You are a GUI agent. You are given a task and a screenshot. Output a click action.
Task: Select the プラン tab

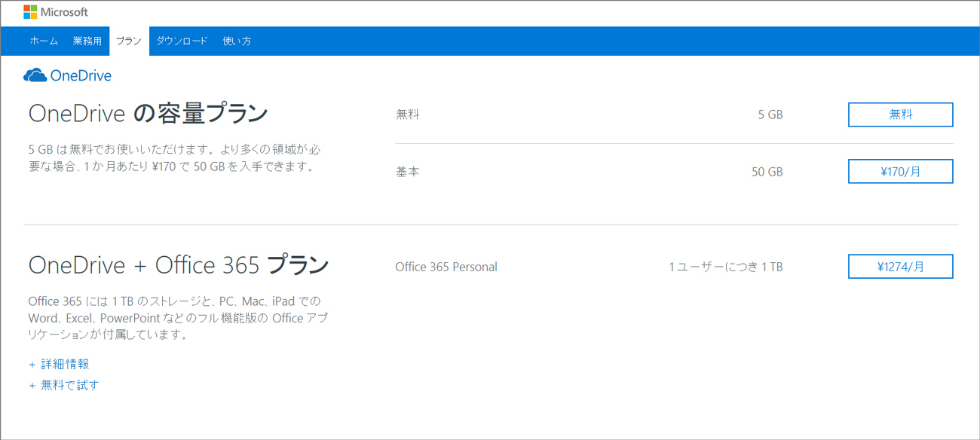click(129, 41)
